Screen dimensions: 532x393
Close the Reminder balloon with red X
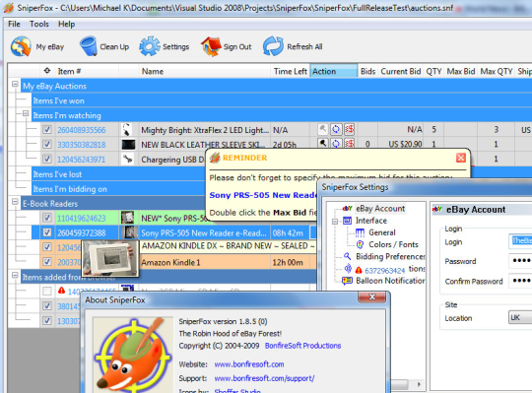coord(461,158)
